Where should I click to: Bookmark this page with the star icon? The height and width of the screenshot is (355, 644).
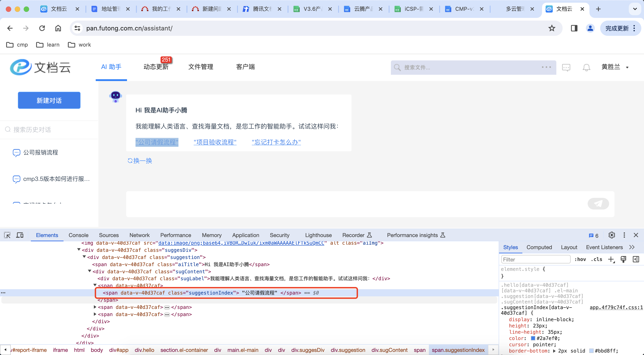[x=551, y=28]
